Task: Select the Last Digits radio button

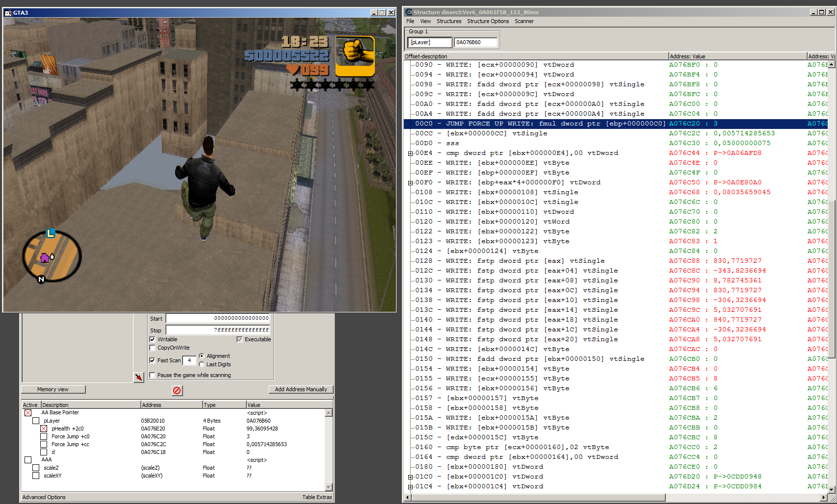Action: [202, 364]
